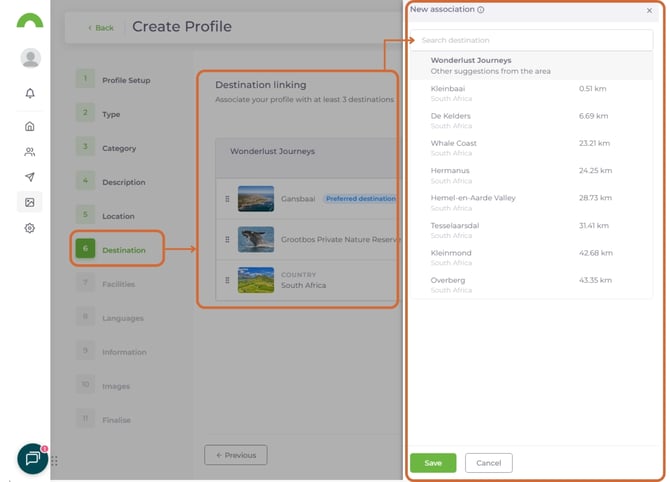Choose Hemel-en-Aarde Valley destination

[473, 198]
